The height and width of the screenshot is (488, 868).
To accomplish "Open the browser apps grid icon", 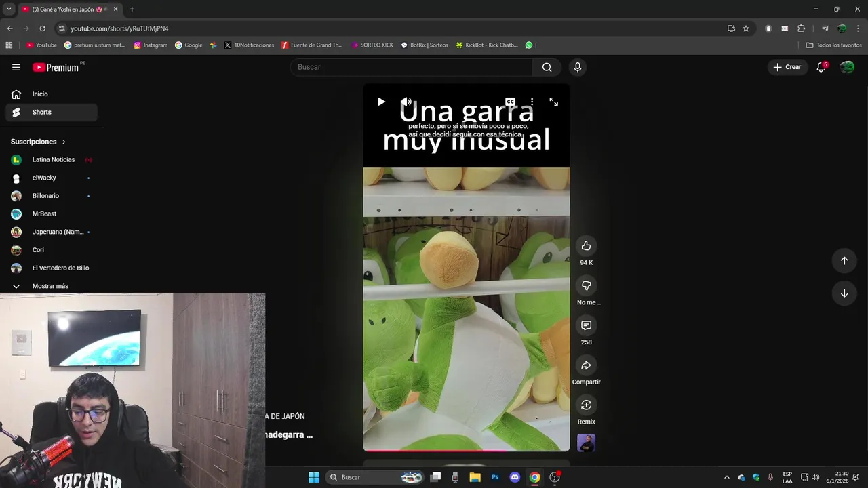I will (x=9, y=45).
